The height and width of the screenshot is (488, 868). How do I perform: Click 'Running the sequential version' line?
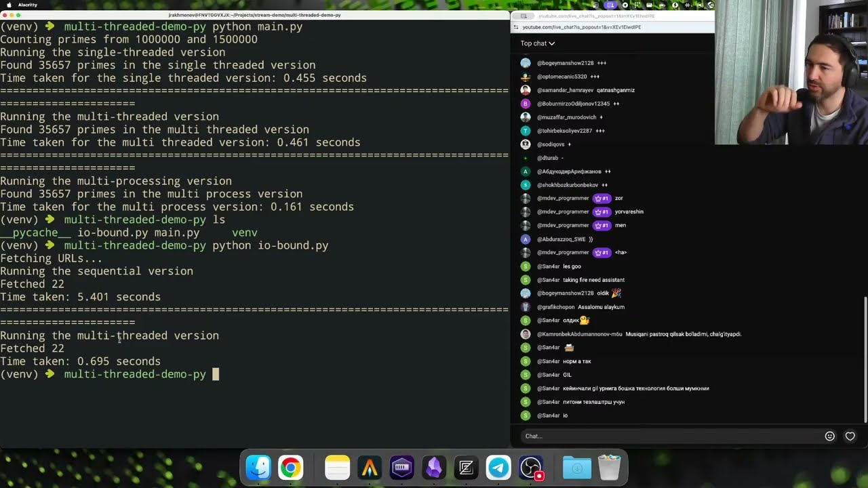[x=96, y=271]
